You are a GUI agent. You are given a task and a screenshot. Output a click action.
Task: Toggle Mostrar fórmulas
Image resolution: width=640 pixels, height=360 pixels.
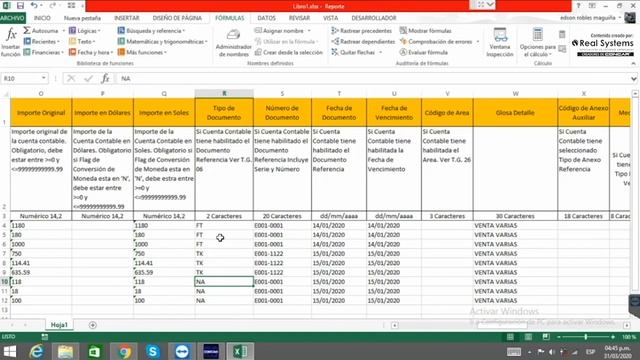coord(425,31)
